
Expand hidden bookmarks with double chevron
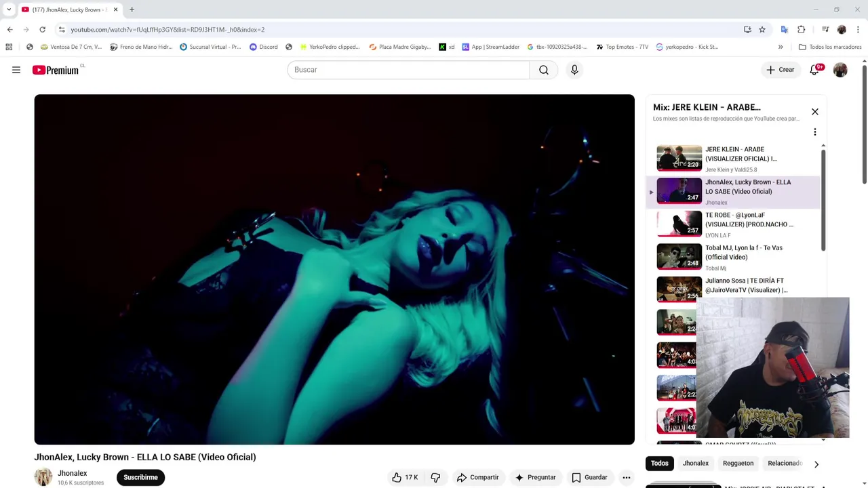[x=781, y=47]
